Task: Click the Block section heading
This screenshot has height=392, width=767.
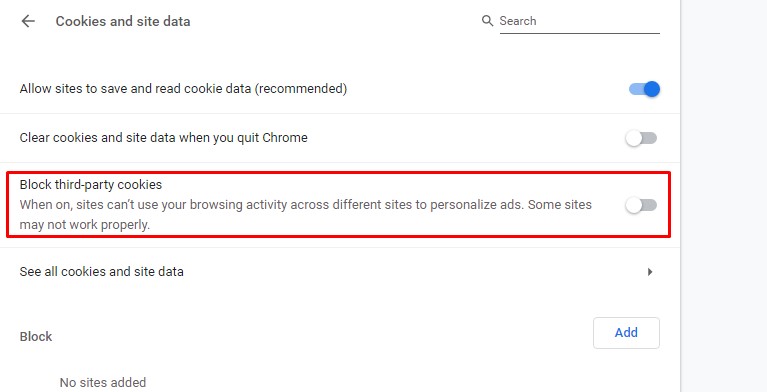Action: click(x=36, y=337)
